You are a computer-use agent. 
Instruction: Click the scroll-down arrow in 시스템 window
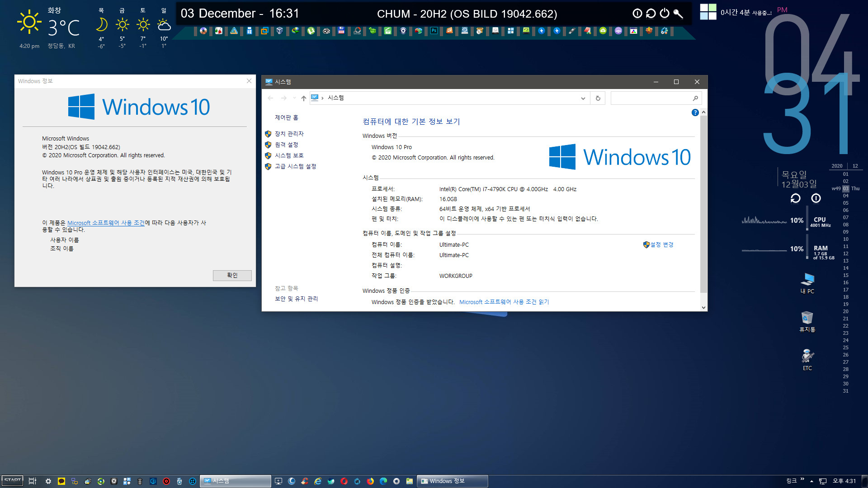coord(703,307)
